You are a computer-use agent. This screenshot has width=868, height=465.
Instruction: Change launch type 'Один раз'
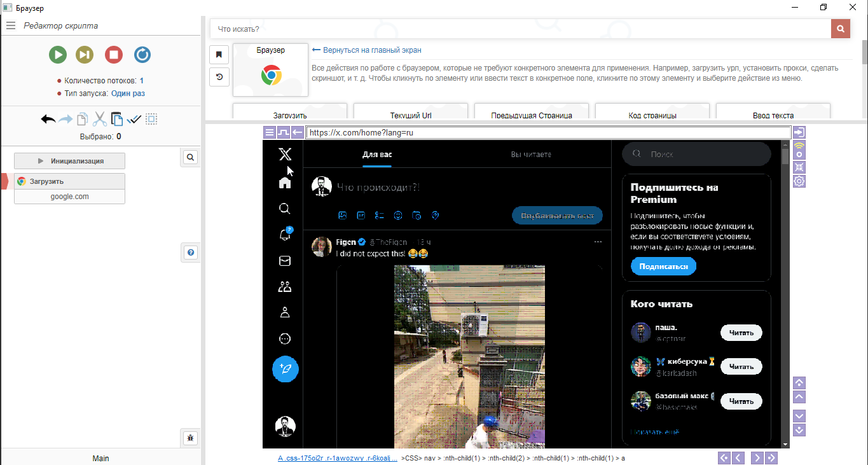(x=128, y=94)
